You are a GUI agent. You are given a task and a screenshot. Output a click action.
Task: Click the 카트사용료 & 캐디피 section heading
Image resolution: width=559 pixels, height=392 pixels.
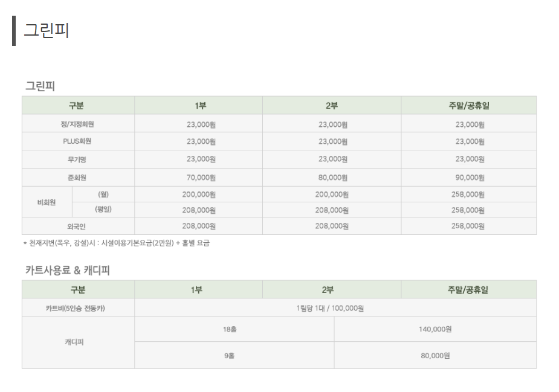coord(67,270)
